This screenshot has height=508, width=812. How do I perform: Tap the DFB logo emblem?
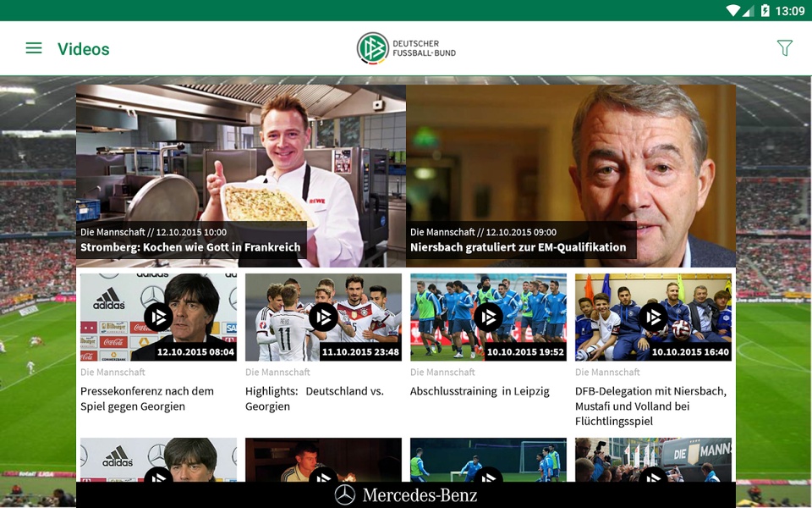[372, 48]
